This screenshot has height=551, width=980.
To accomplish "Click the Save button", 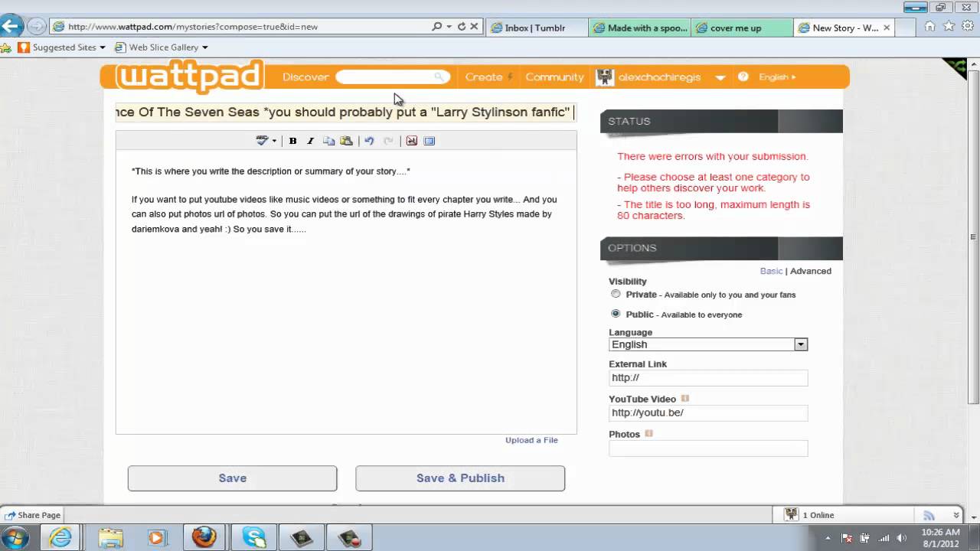I will coord(232,478).
